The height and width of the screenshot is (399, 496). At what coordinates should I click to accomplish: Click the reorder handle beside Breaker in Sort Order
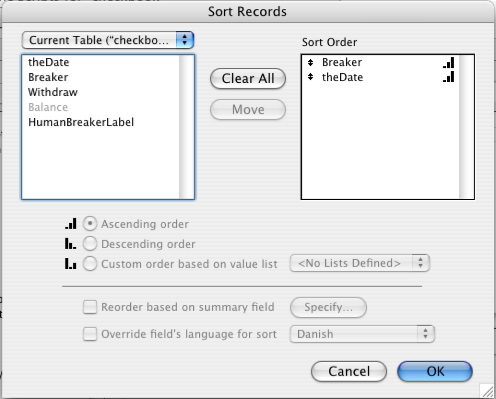(x=310, y=62)
